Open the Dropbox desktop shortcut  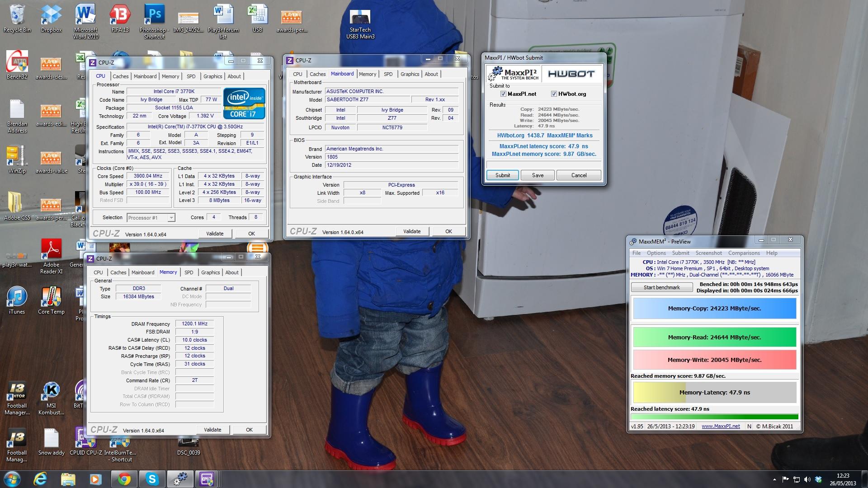51,18
